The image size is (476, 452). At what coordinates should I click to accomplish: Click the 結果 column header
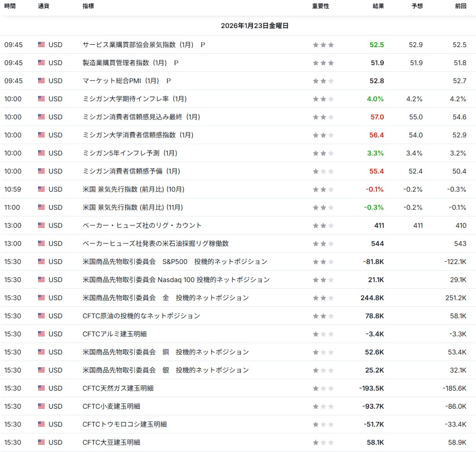378,6
